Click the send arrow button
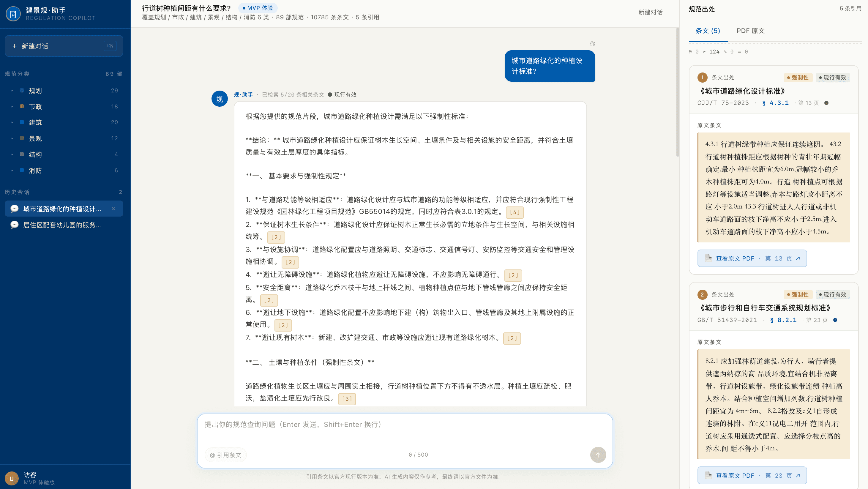 [598, 455]
